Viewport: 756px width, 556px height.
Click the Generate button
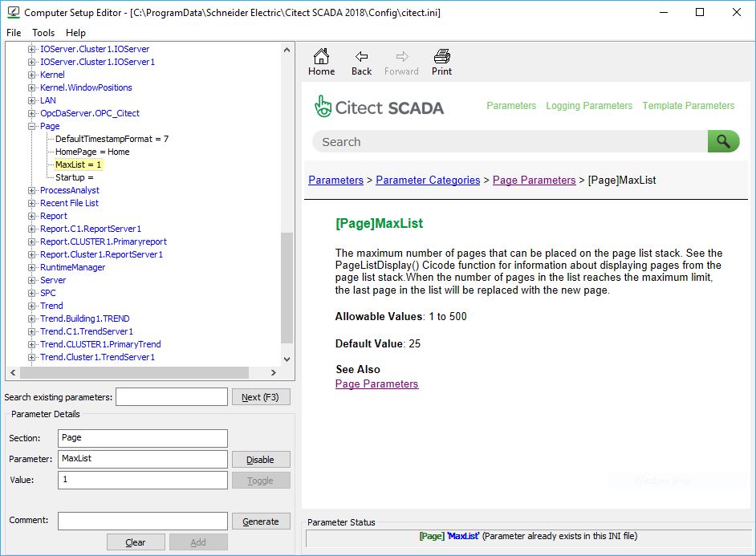tap(260, 522)
